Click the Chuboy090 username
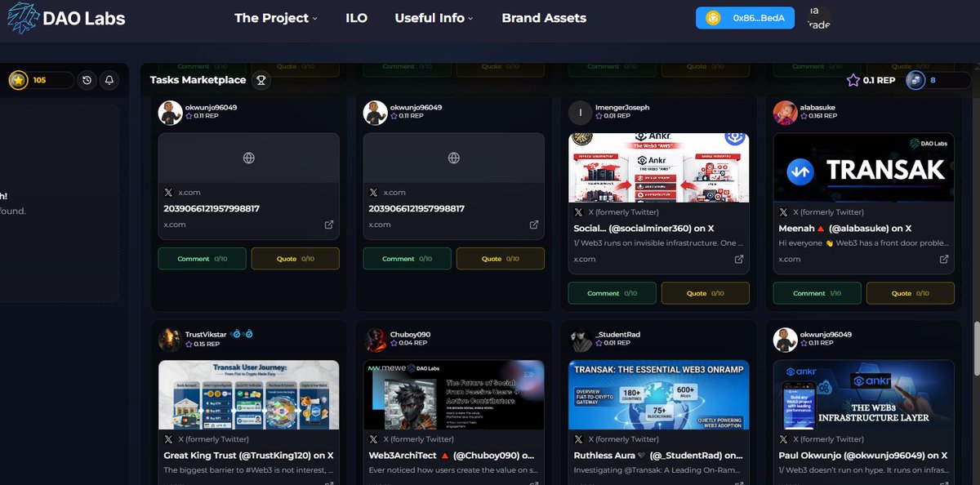Screen dimensions: 980x485 pyautogui.click(x=410, y=335)
